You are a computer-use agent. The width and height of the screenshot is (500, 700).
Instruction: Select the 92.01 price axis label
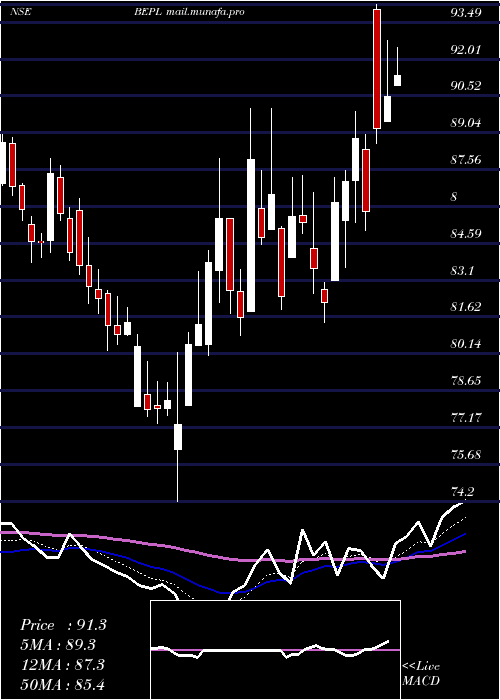466,49
